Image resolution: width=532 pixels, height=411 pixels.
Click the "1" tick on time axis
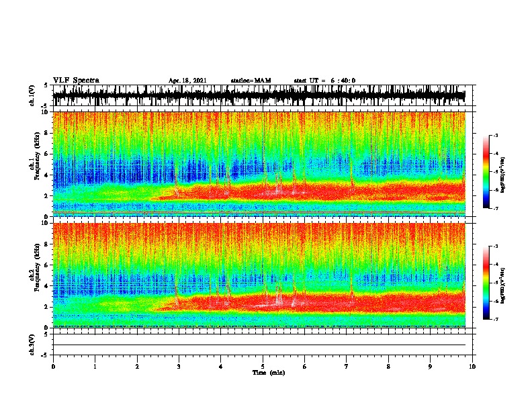(95, 367)
